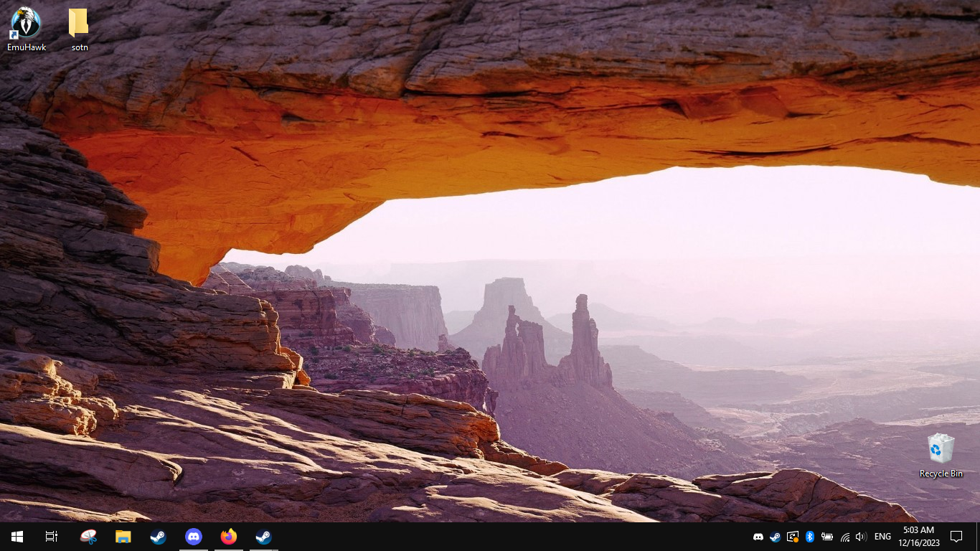Show battery status from the tray
980x551 pixels.
827,537
